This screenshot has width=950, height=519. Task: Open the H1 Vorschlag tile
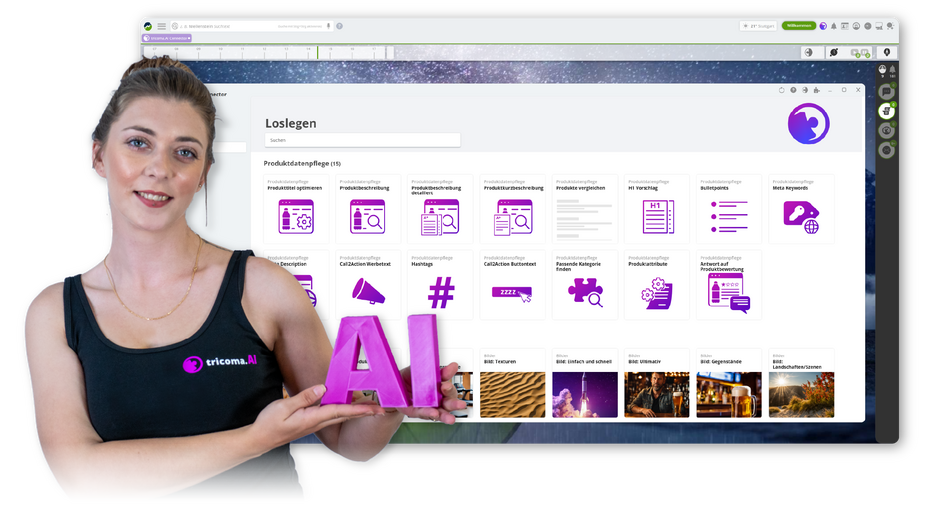pos(657,209)
